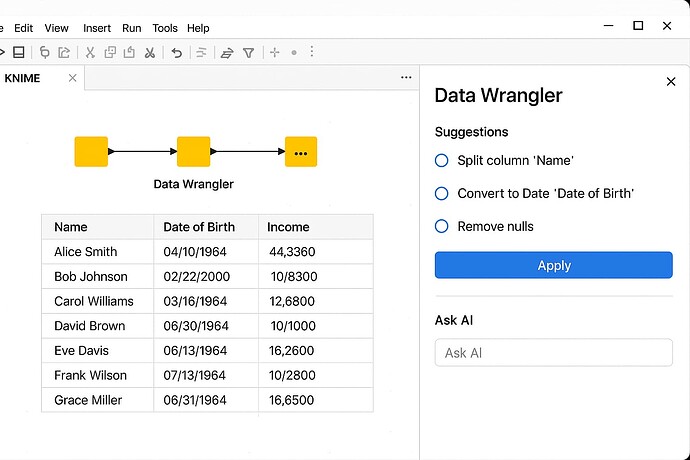
Task: Select the first yellow workflow node
Action: 91,151
